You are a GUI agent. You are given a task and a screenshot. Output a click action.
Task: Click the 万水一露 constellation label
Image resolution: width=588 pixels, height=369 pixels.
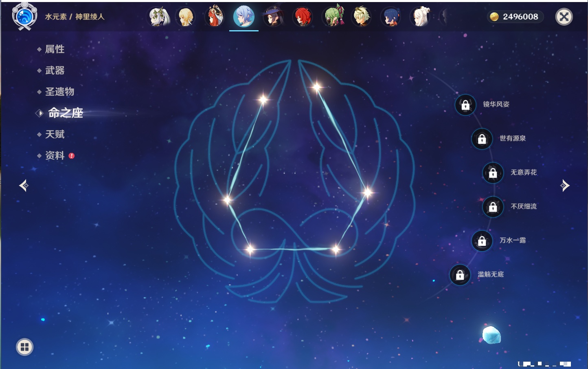pos(513,240)
